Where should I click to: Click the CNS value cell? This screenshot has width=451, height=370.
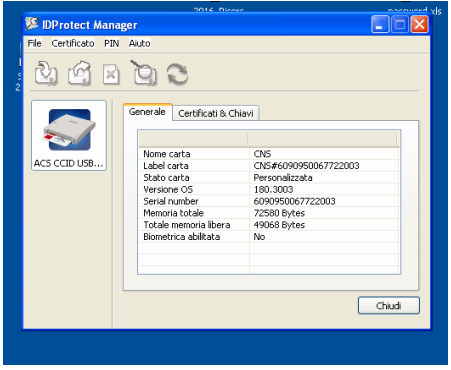262,154
